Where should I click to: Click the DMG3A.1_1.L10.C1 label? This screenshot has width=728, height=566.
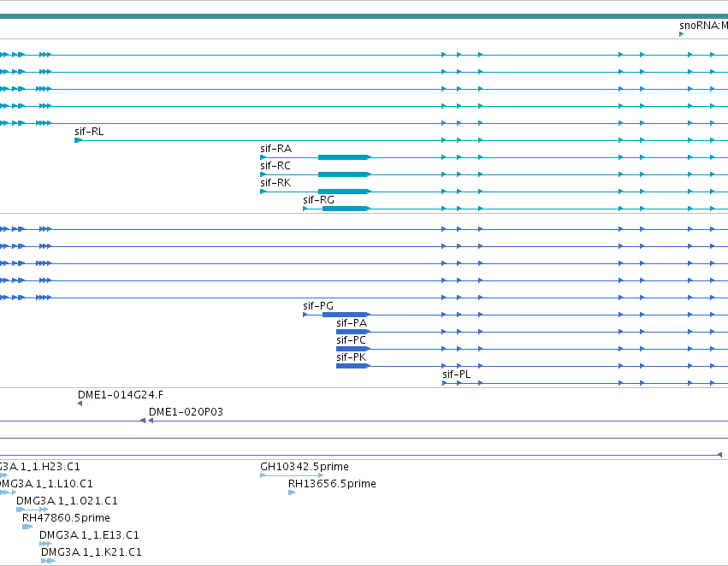tap(46, 484)
